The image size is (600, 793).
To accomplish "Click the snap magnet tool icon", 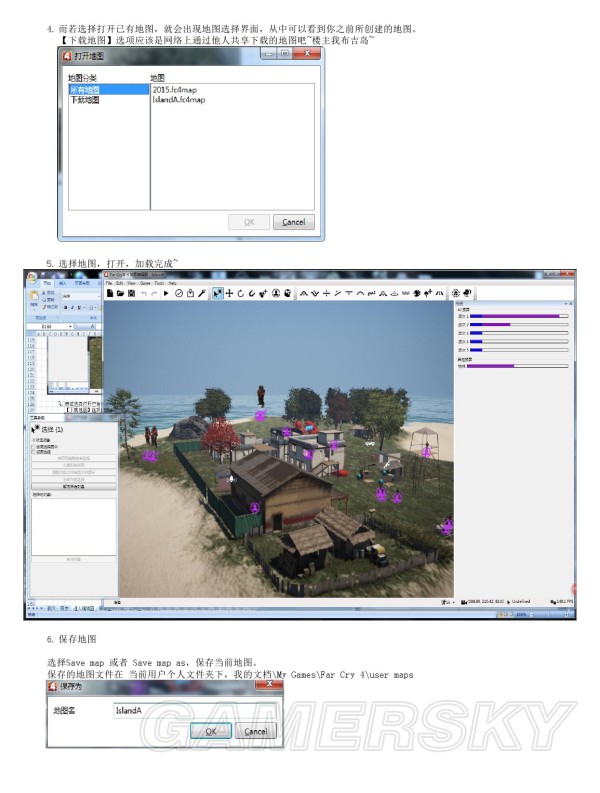I will pos(251,293).
